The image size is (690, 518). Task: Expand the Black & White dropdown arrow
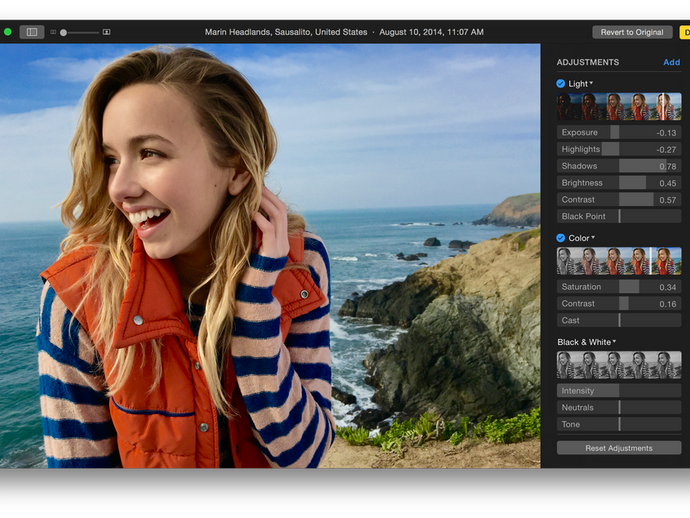(615, 342)
